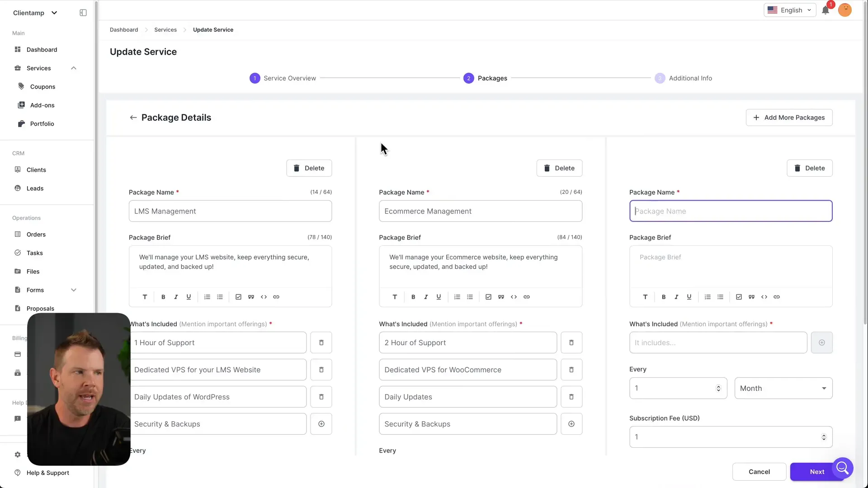Toggle bold in LMS Management brief editor
Screen dimensions: 868x488
(163, 297)
